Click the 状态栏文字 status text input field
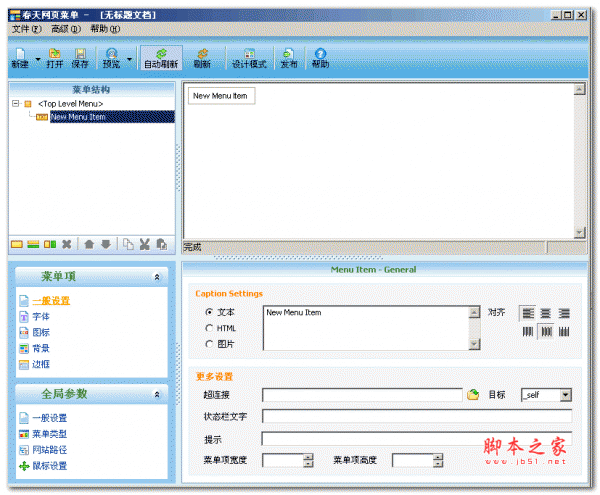Screen dimensions: 600x495 click(416, 417)
